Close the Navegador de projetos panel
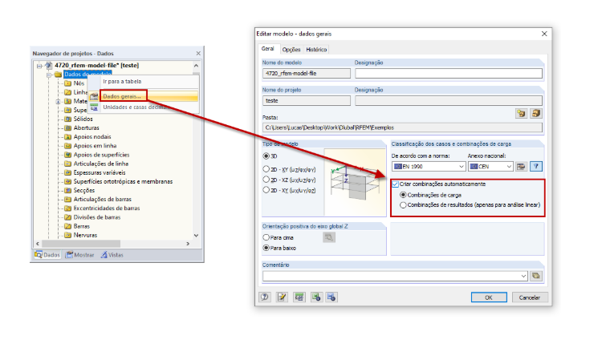Viewport: 610px width, 364px height. (x=198, y=53)
